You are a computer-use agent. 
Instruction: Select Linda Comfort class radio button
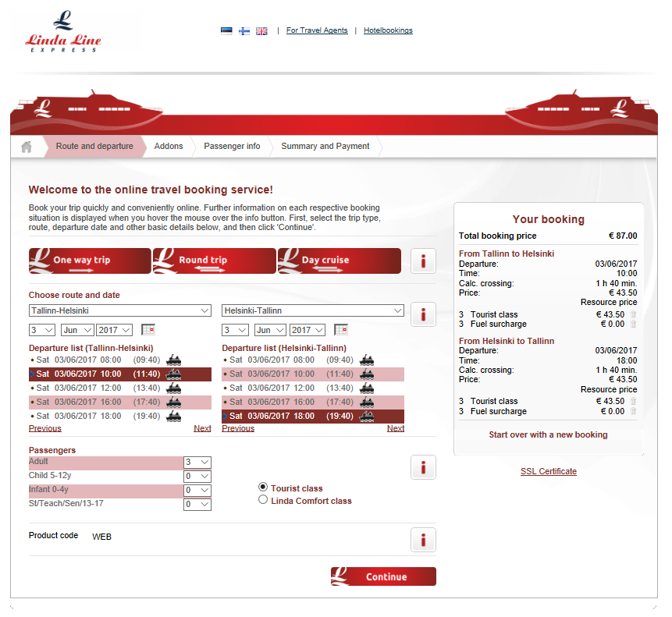[263, 500]
